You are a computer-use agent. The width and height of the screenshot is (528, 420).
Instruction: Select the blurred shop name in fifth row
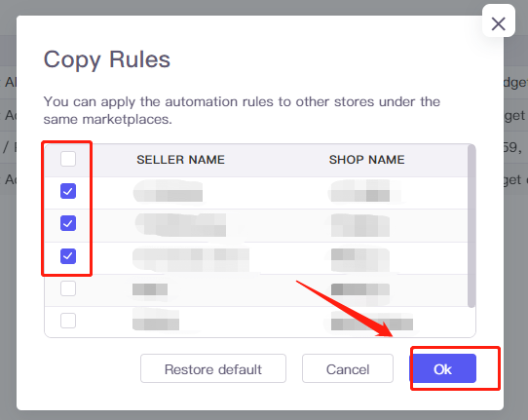pyautogui.click(x=372, y=323)
